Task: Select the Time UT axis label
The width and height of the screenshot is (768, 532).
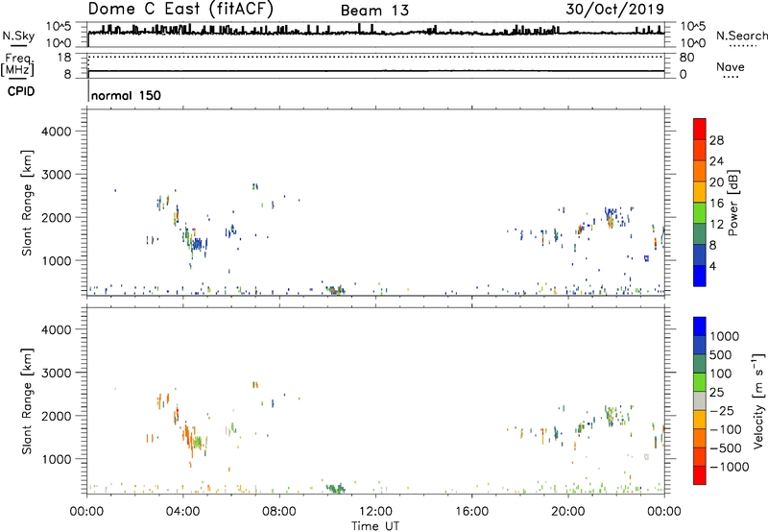Action: (375, 526)
